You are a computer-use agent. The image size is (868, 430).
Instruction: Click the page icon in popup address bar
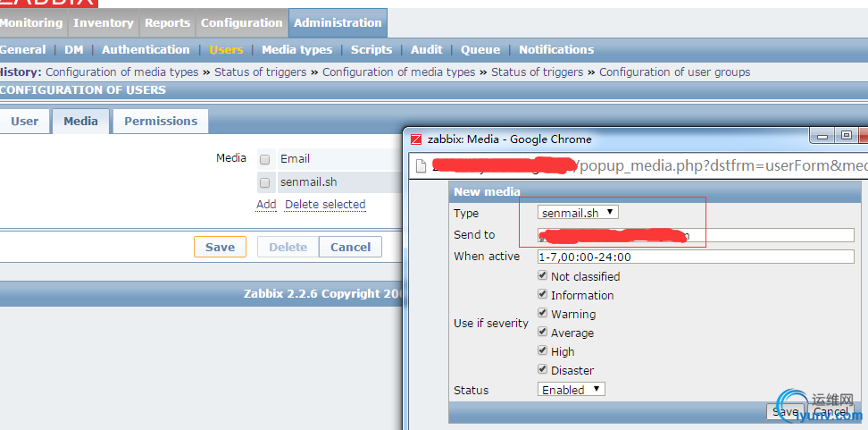(421, 165)
